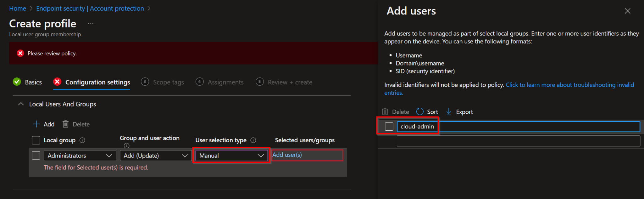This screenshot has width=644, height=199.
Task: Open the Administrators local group dropdown
Action: (x=80, y=156)
